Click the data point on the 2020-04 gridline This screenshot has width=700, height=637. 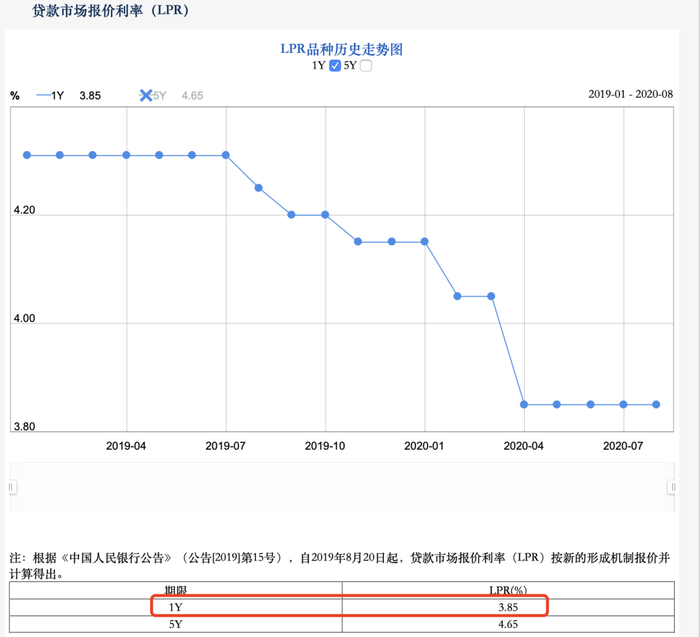(x=524, y=404)
